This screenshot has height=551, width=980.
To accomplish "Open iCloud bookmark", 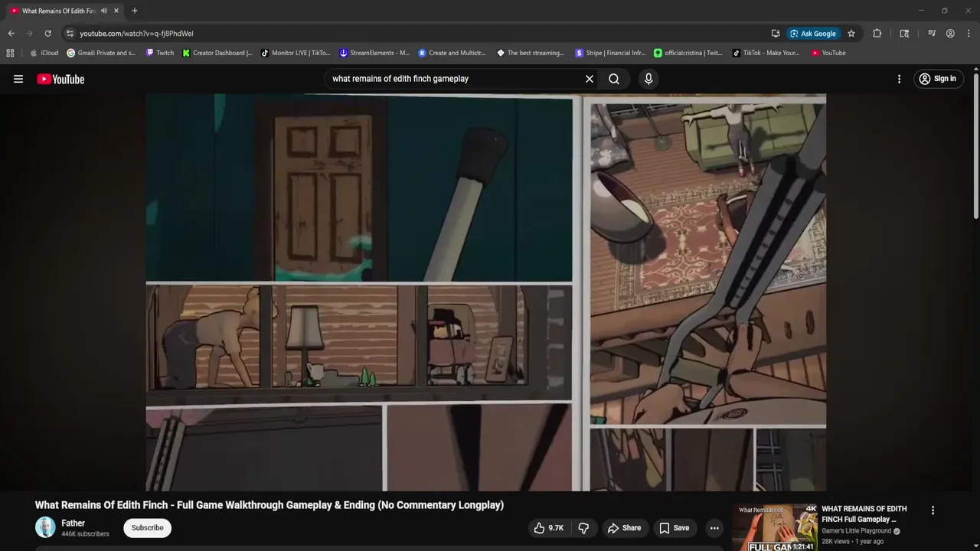I will point(44,53).
